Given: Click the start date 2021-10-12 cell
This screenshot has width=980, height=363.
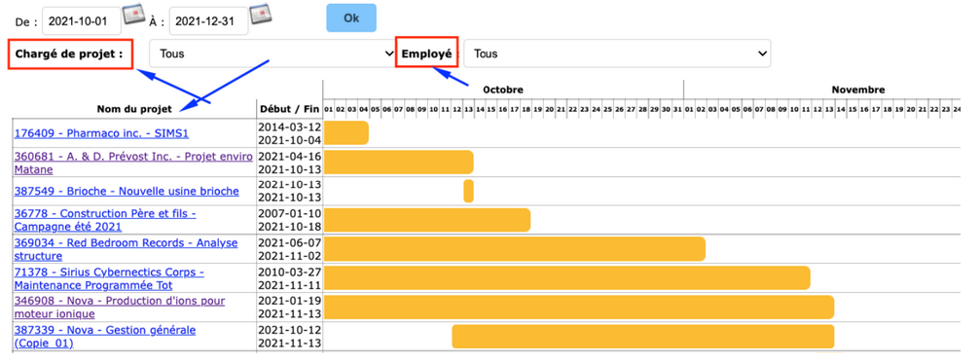Looking at the screenshot, I should 290,331.
